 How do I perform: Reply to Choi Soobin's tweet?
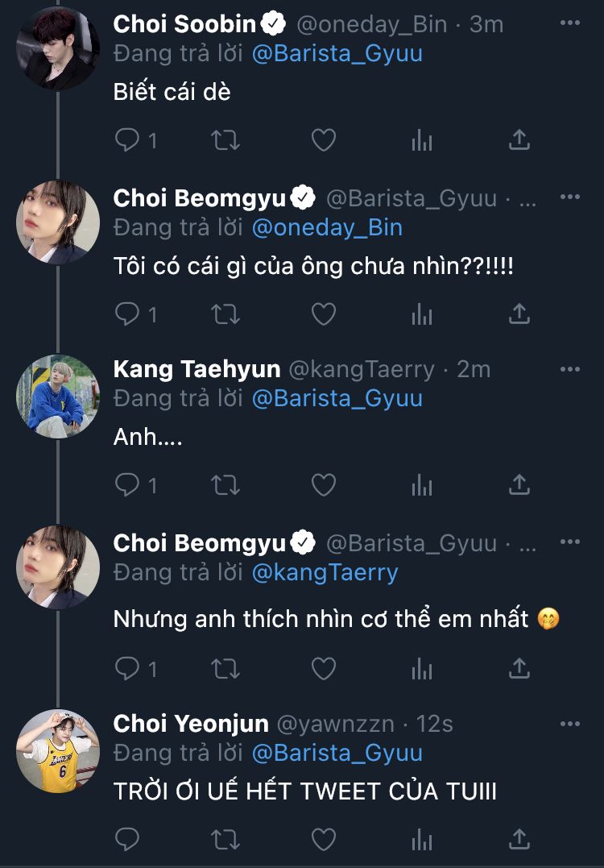tap(128, 141)
